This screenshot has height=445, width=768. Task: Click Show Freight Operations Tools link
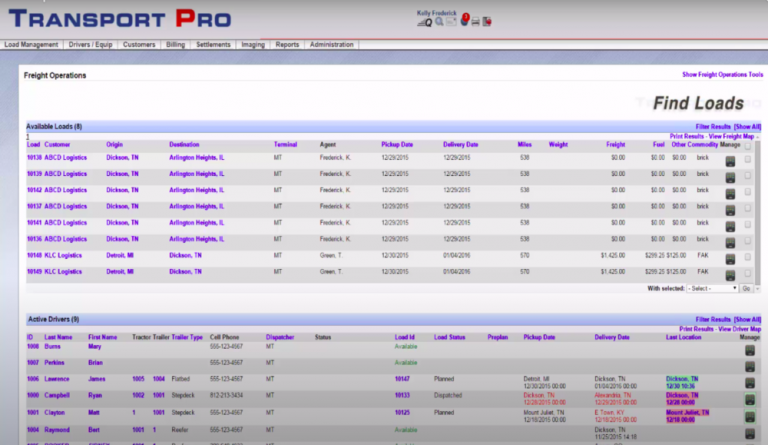(722, 75)
